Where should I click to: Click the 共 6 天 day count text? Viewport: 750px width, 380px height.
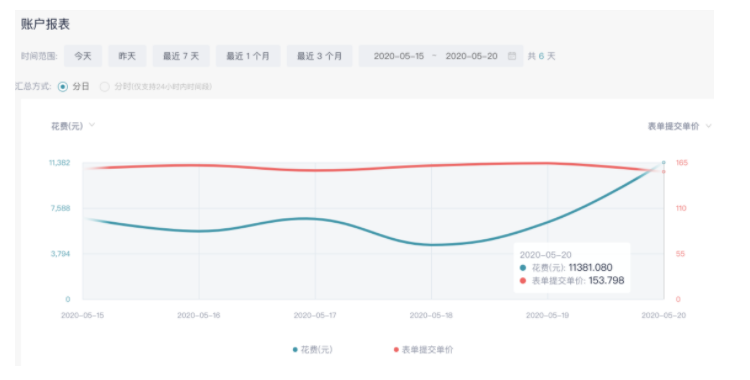coord(541,56)
